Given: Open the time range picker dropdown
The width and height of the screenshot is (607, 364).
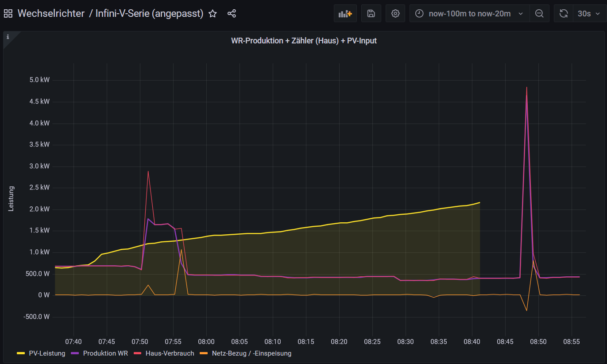Looking at the screenshot, I should (469, 14).
